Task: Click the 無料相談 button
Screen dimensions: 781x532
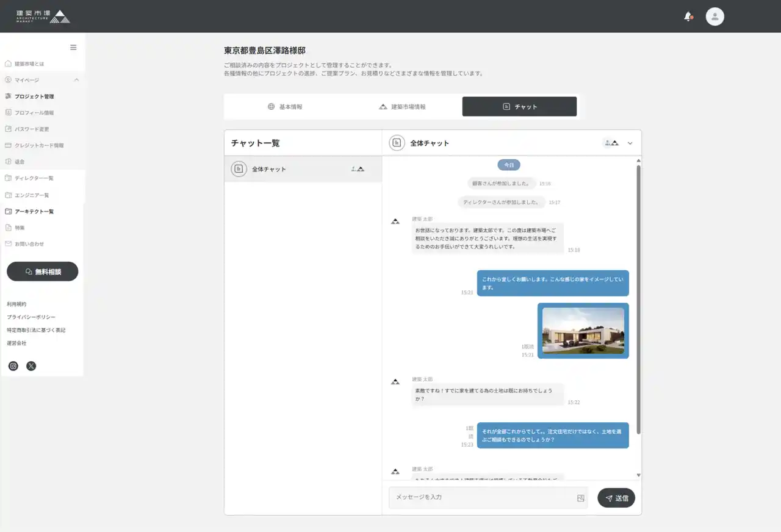Action: (43, 271)
